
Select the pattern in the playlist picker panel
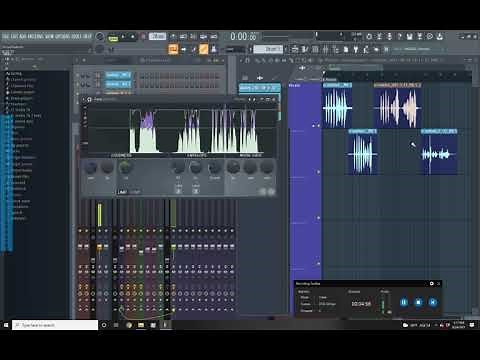coord(259,88)
